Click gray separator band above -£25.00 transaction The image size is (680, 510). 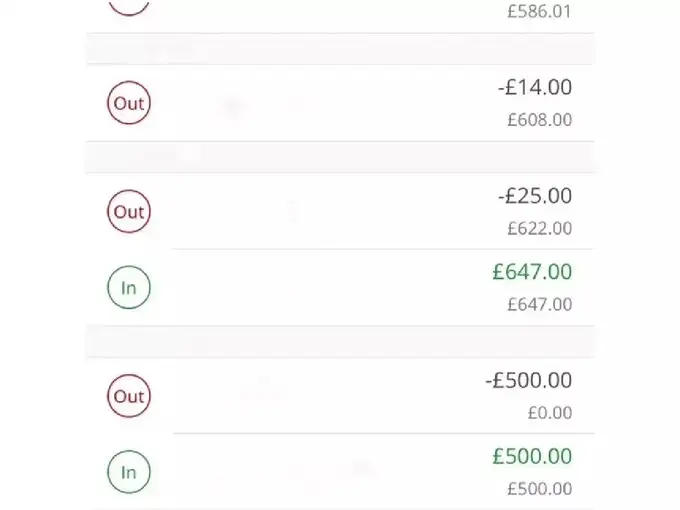(x=340, y=157)
